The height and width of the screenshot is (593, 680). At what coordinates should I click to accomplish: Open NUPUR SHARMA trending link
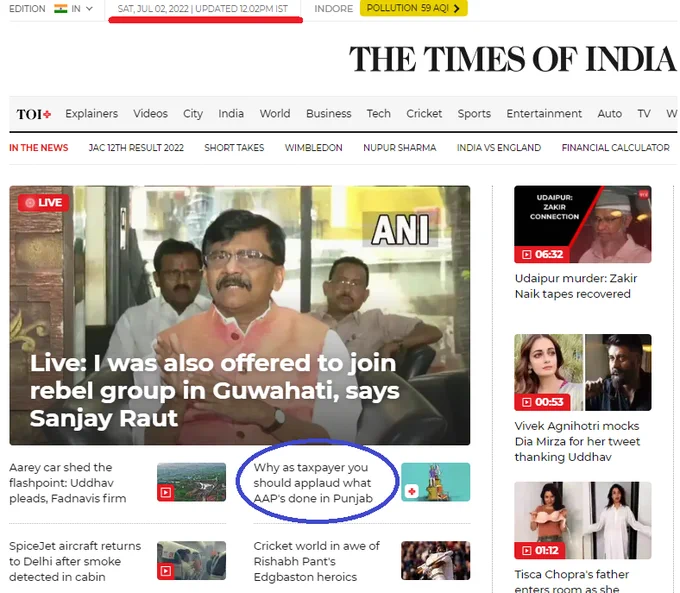399,148
